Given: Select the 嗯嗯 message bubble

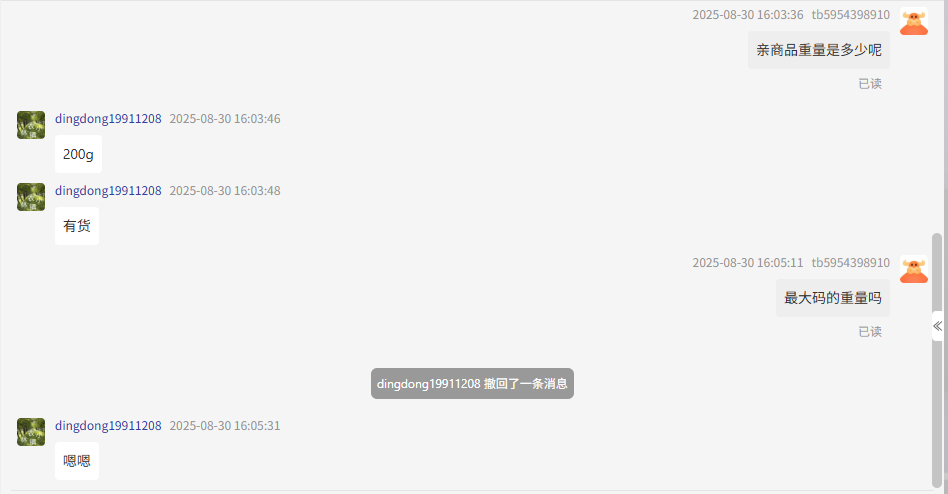Looking at the screenshot, I should click(x=77, y=461).
